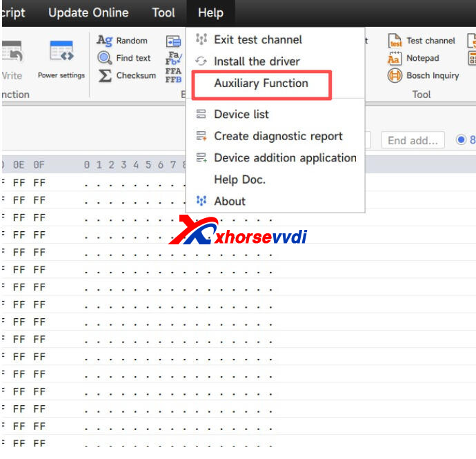Click the 0F column header

point(39,165)
